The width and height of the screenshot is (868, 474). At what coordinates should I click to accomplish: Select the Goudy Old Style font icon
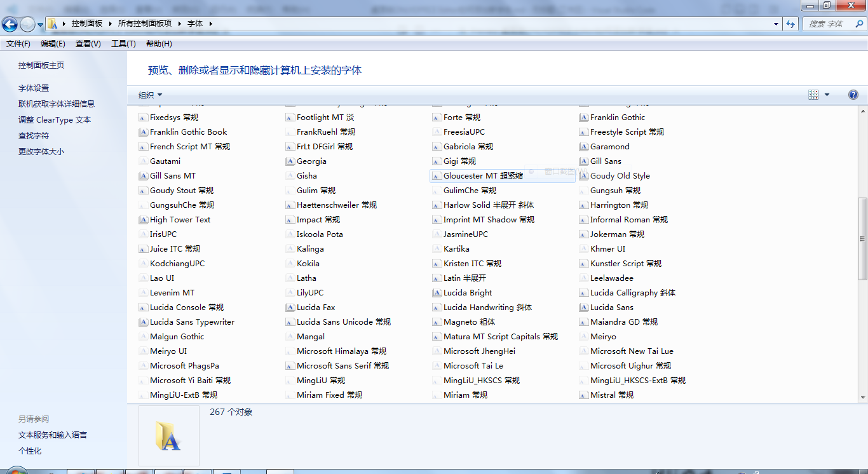pyautogui.click(x=583, y=175)
